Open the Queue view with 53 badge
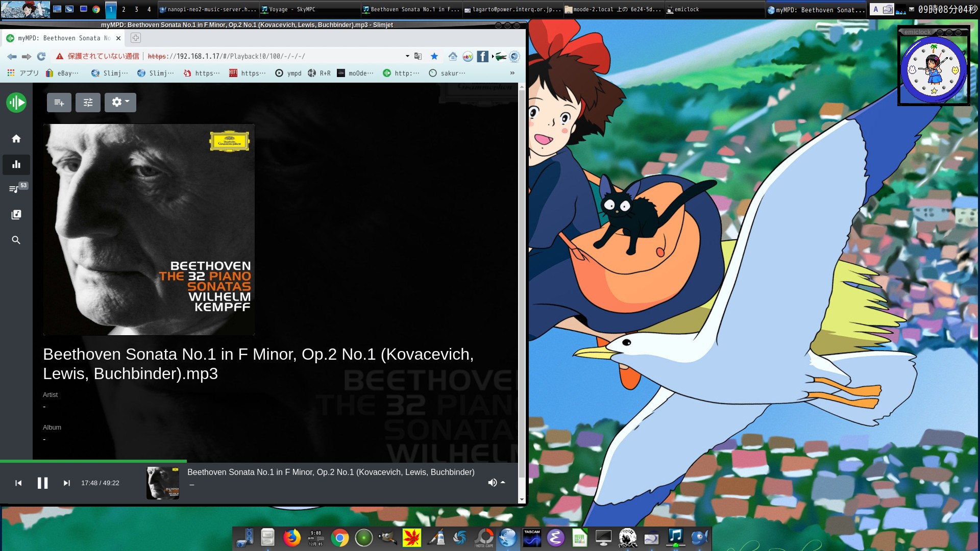This screenshot has width=980, height=551. [15, 189]
